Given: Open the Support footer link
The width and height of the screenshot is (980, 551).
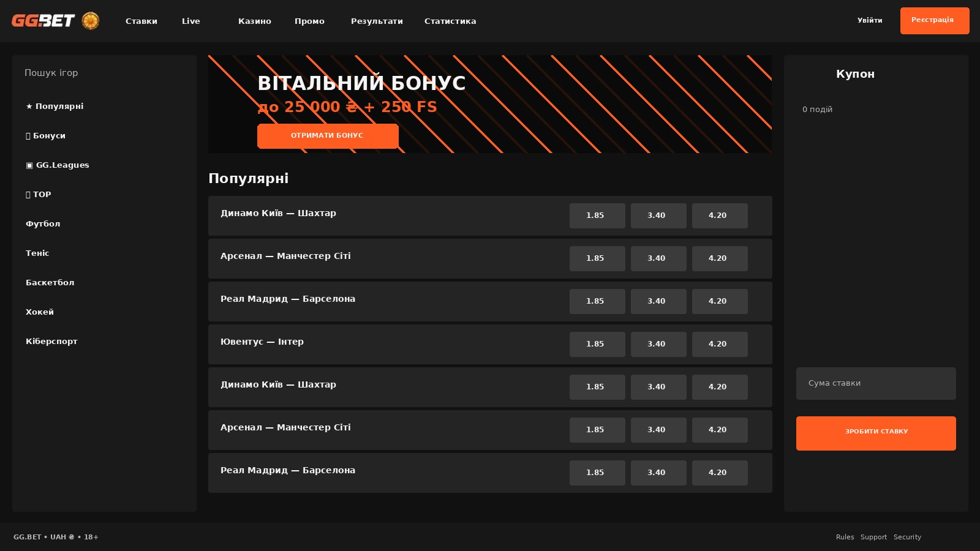Looking at the screenshot, I should [873, 537].
